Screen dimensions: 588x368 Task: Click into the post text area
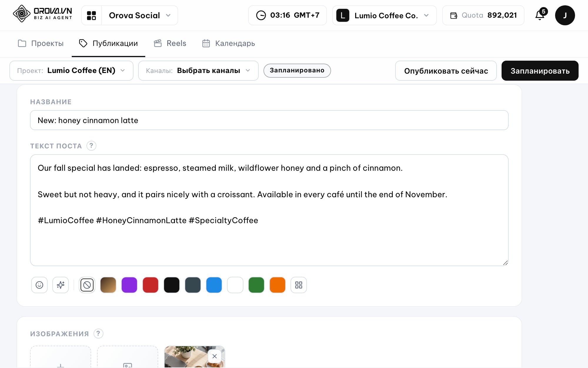tap(269, 210)
